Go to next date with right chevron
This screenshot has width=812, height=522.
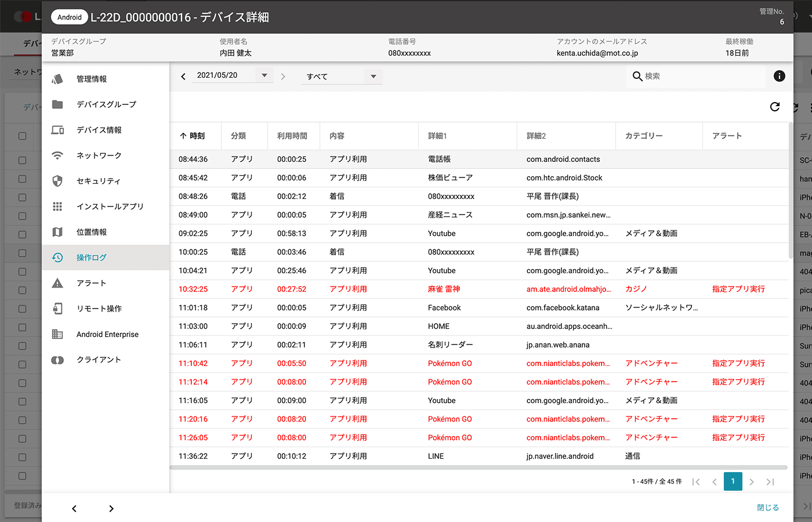pyautogui.click(x=283, y=76)
